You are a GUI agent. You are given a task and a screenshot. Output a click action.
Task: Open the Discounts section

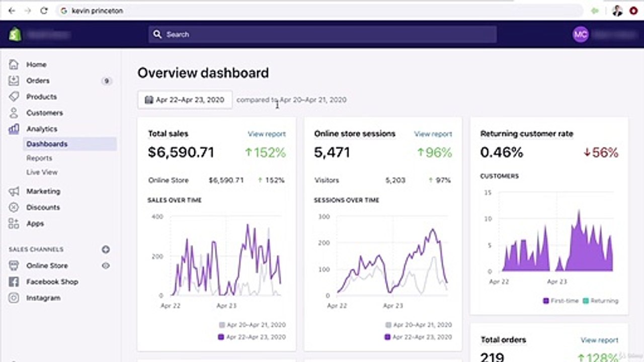coord(43,207)
